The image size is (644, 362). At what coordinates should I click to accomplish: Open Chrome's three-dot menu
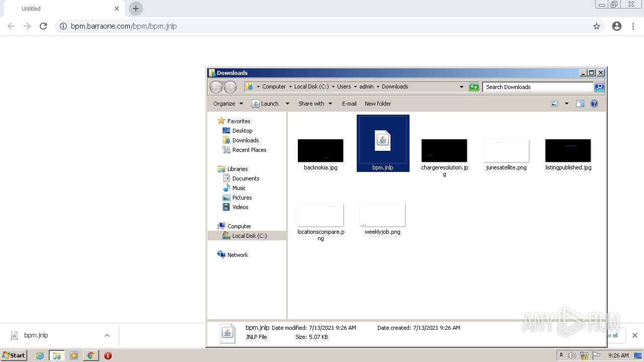633,26
